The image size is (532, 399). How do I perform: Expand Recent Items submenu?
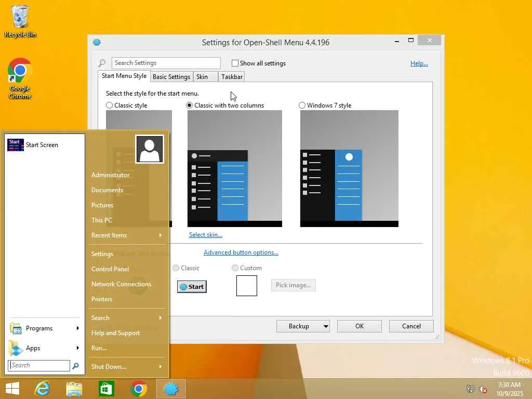(x=161, y=235)
